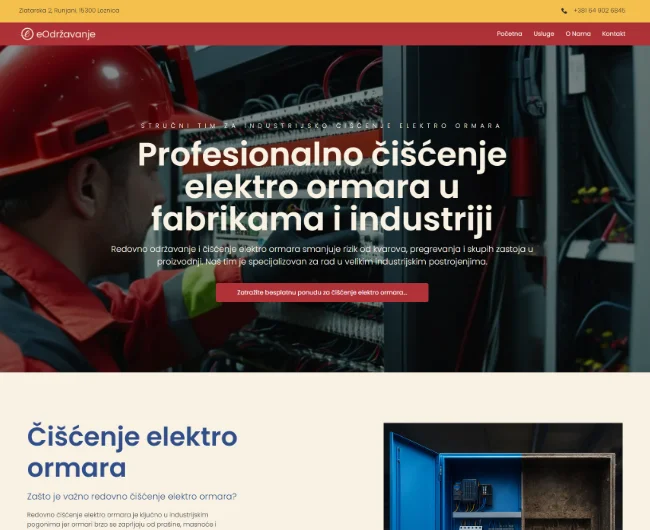Click the paragraph under the Zašto je važno question
650x530 pixels.
pos(122,518)
